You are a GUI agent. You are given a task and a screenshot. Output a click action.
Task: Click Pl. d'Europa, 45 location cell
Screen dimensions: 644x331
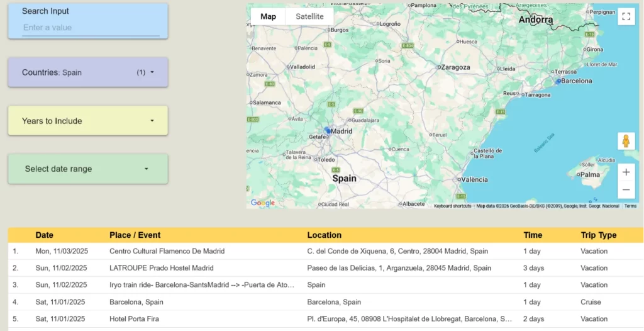coord(409,319)
